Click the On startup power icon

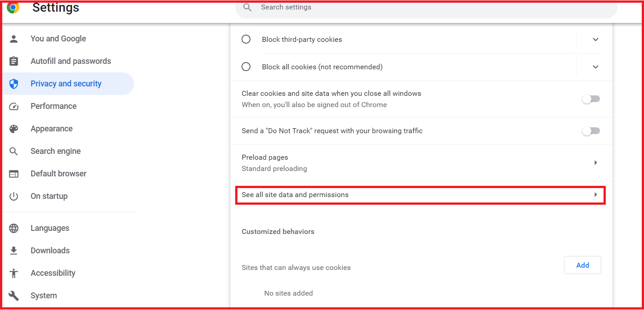pos(14,196)
